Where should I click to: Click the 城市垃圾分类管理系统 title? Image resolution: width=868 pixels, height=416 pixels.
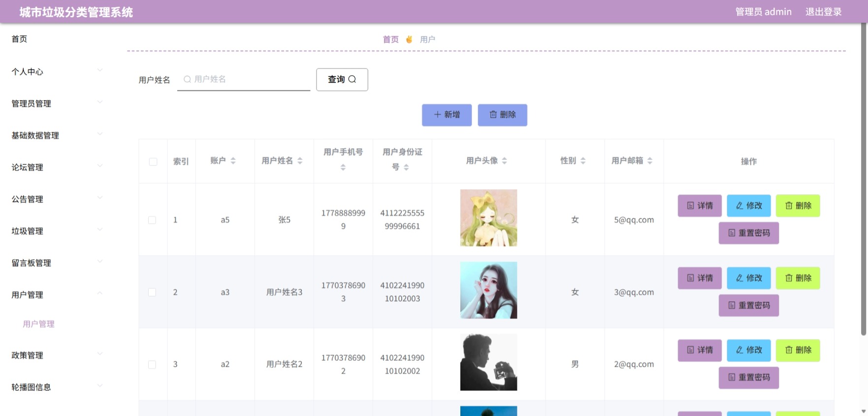[x=76, y=12]
